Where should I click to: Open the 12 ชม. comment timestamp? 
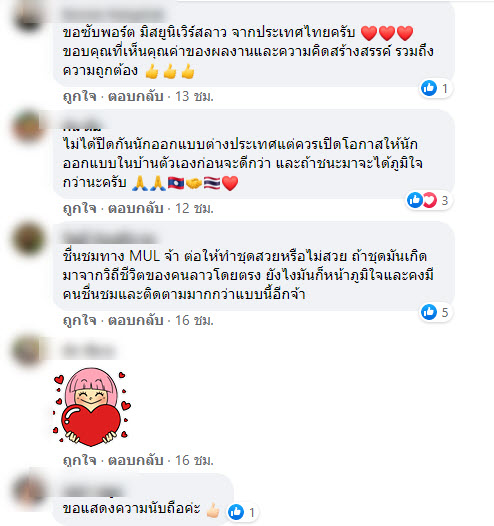point(194,208)
